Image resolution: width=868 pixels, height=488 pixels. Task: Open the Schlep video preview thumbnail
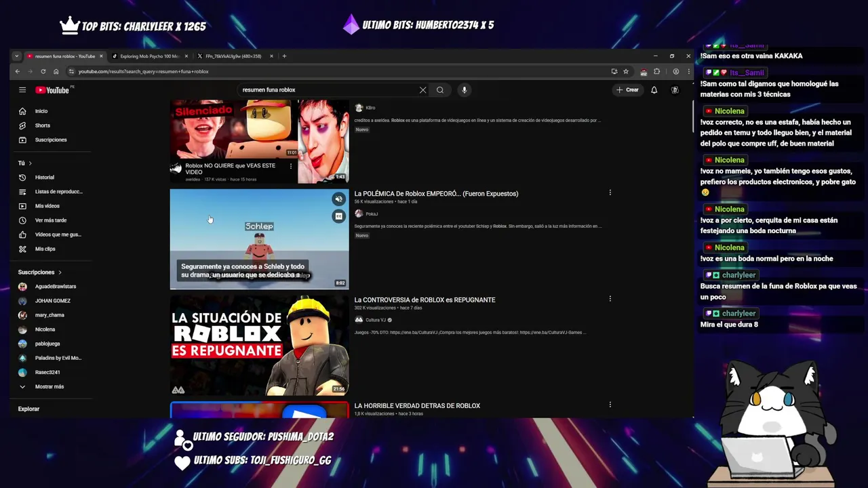[x=259, y=239]
